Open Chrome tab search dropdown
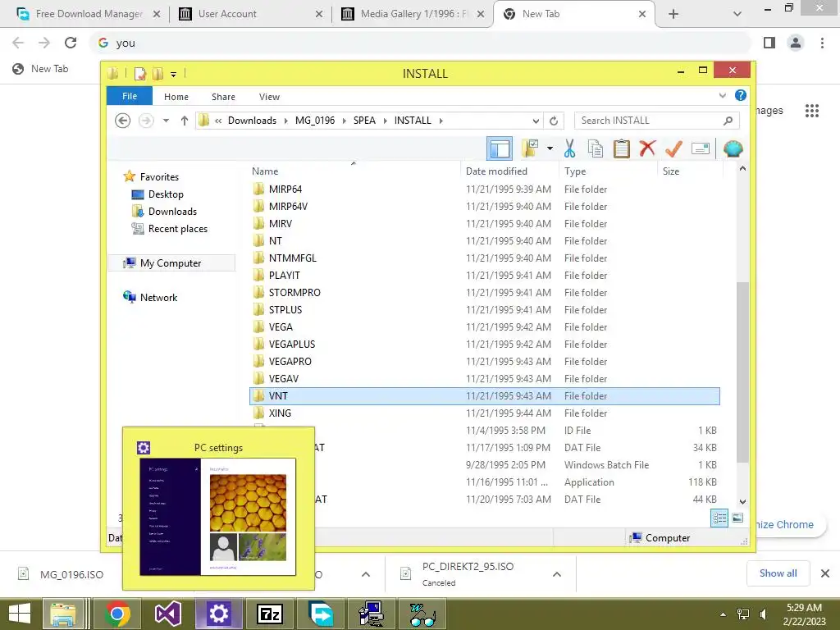The height and width of the screenshot is (630, 840). click(x=737, y=14)
